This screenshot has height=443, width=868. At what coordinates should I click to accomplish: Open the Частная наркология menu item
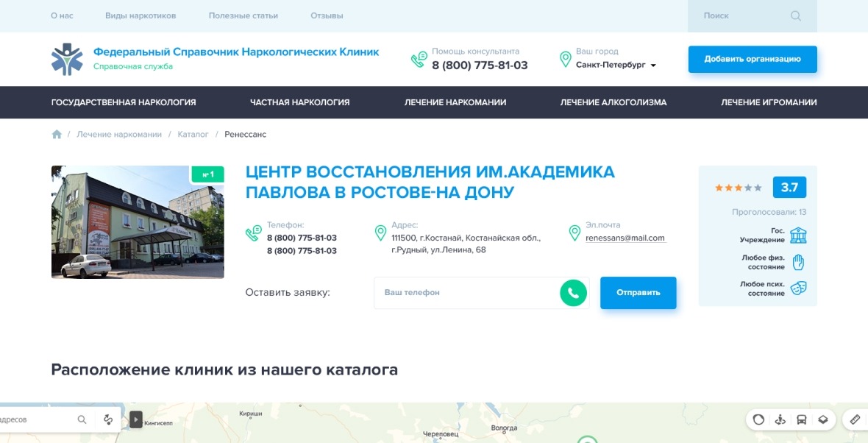(299, 102)
